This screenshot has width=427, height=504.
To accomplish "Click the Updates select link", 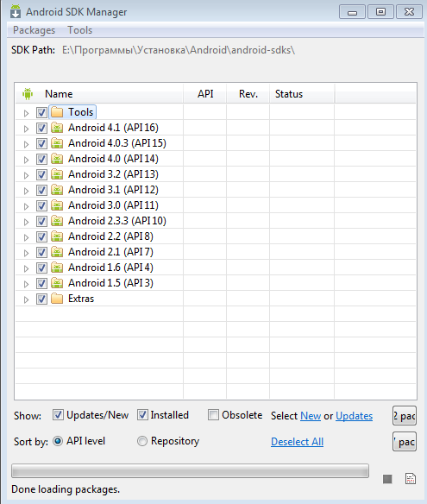I will [354, 416].
